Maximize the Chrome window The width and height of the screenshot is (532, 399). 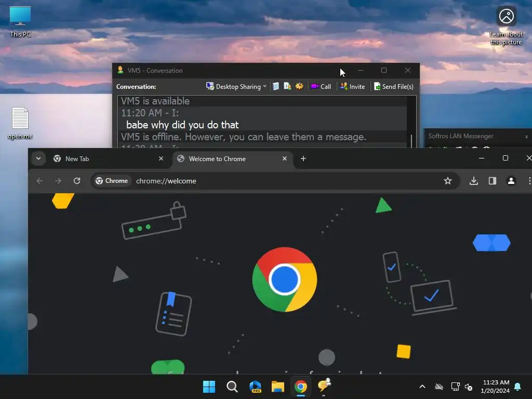coord(505,158)
